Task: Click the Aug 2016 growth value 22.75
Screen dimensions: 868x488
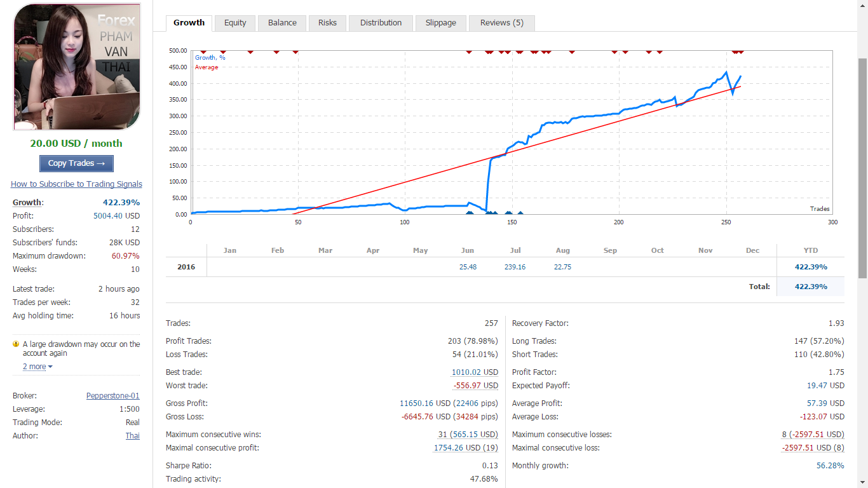Action: [x=562, y=267]
